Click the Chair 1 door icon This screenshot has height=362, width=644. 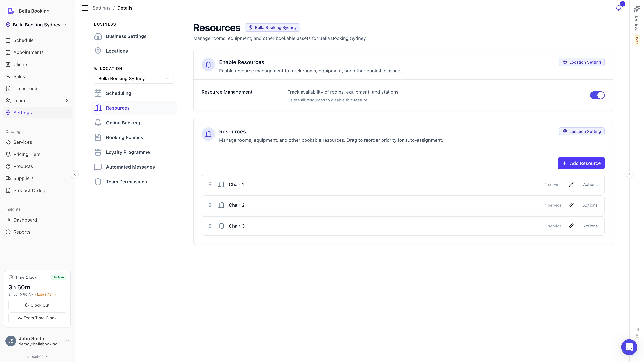[x=221, y=184]
